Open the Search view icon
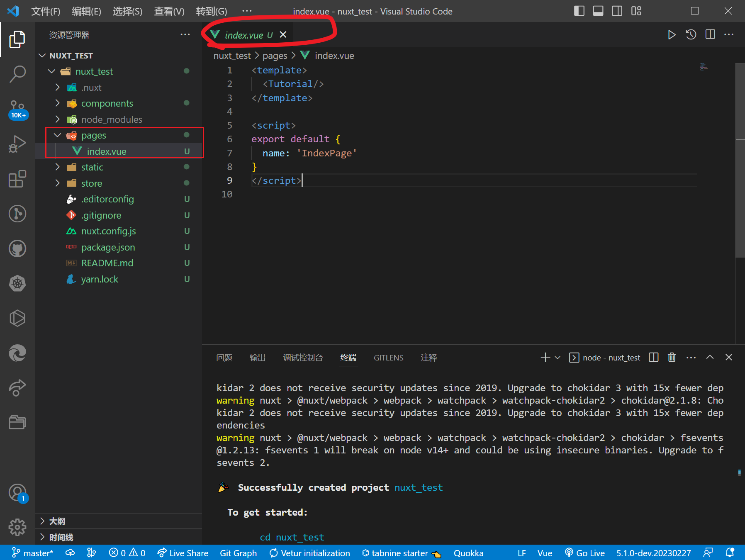This screenshot has width=745, height=560. (x=17, y=74)
